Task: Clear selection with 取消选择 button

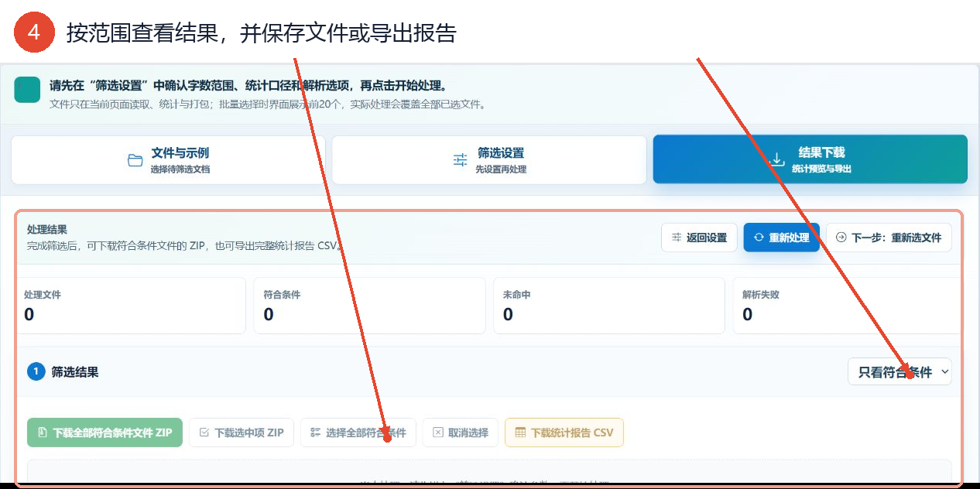Action: click(x=461, y=433)
